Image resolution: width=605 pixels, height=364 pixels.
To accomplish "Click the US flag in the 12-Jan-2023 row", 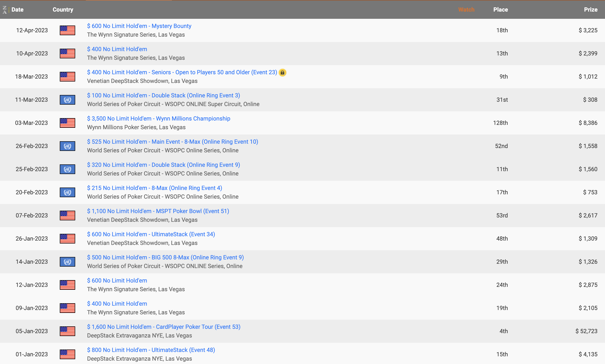I will (67, 285).
